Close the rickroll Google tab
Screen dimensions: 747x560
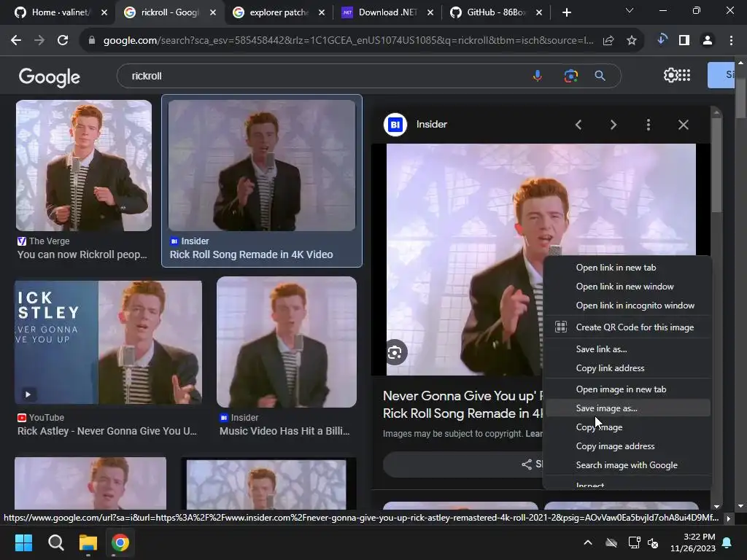[213, 13]
